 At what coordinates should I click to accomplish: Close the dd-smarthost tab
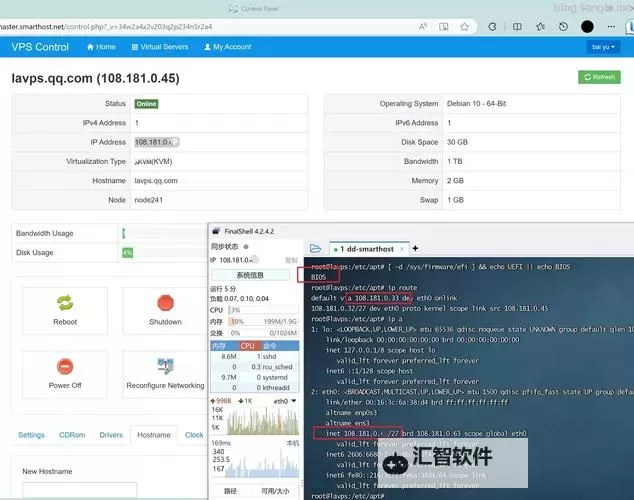pos(402,249)
